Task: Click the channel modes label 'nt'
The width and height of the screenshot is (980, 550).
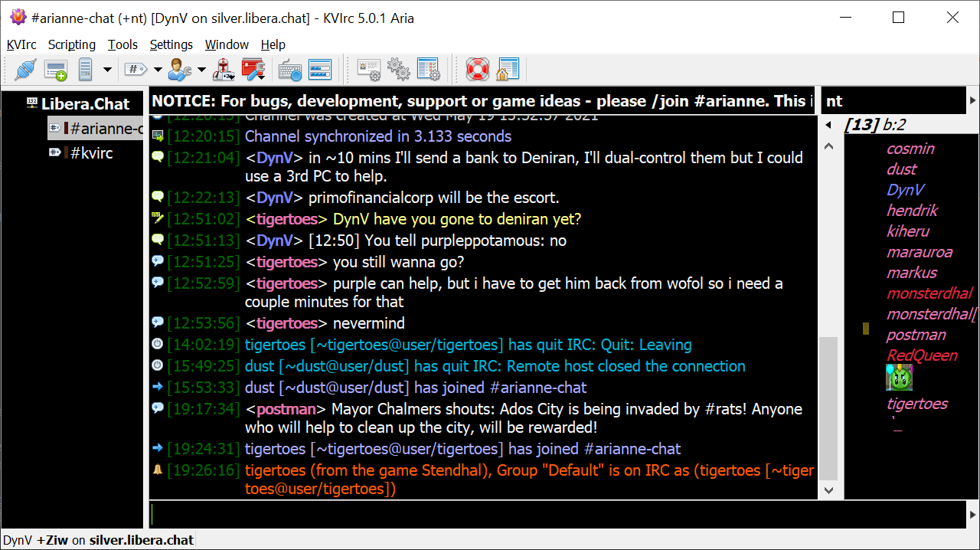Action: tap(834, 101)
